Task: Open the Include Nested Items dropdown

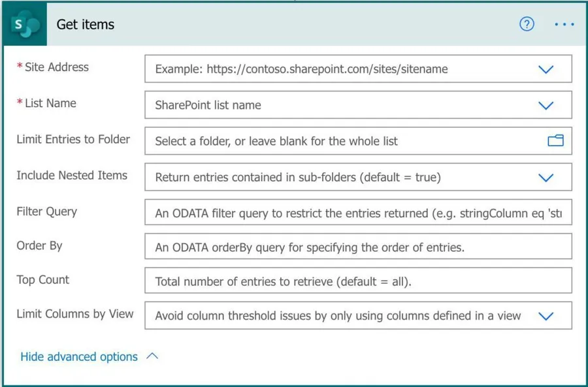Action: click(x=546, y=178)
